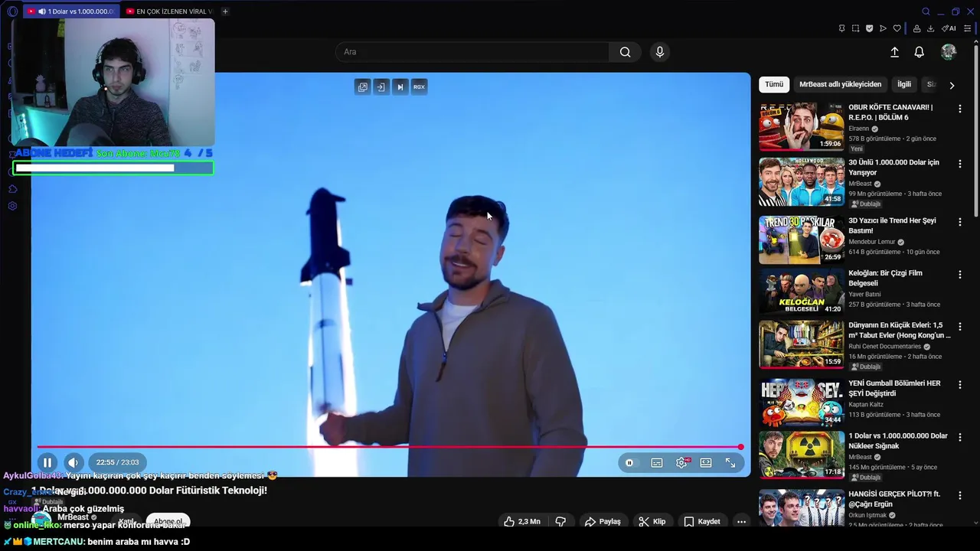This screenshot has width=980, height=551.
Task: Click the browser snapshot selection icon
Action: pos(855,28)
